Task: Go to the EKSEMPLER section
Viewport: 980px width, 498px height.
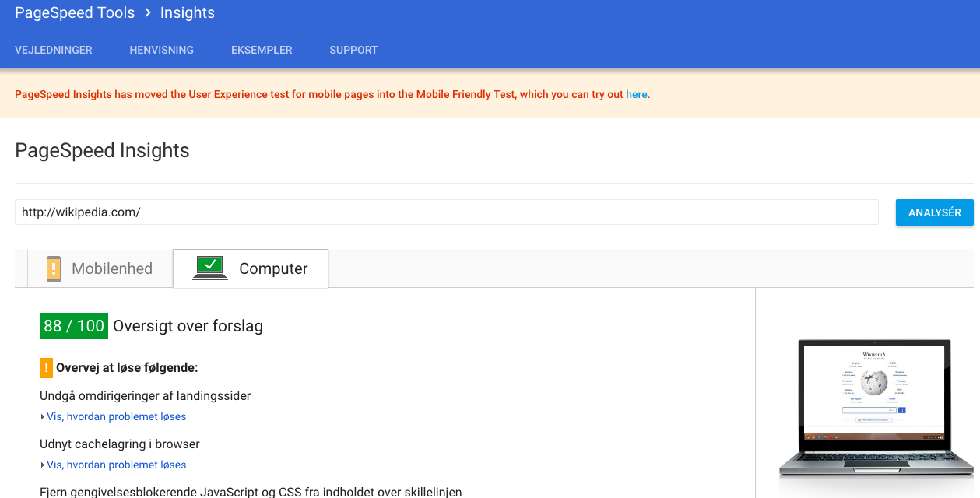Action: 262,50
